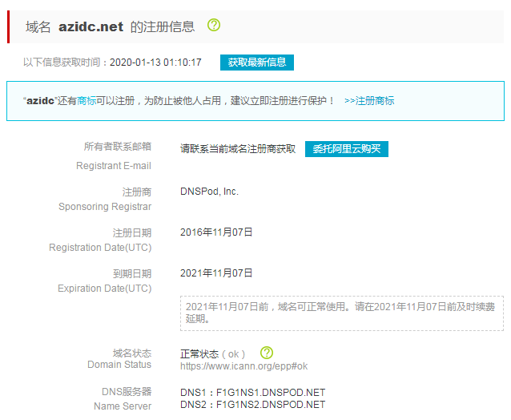Select the DNSPod, Inc. registrar name
Screen dimensions: 511x420
point(210,192)
